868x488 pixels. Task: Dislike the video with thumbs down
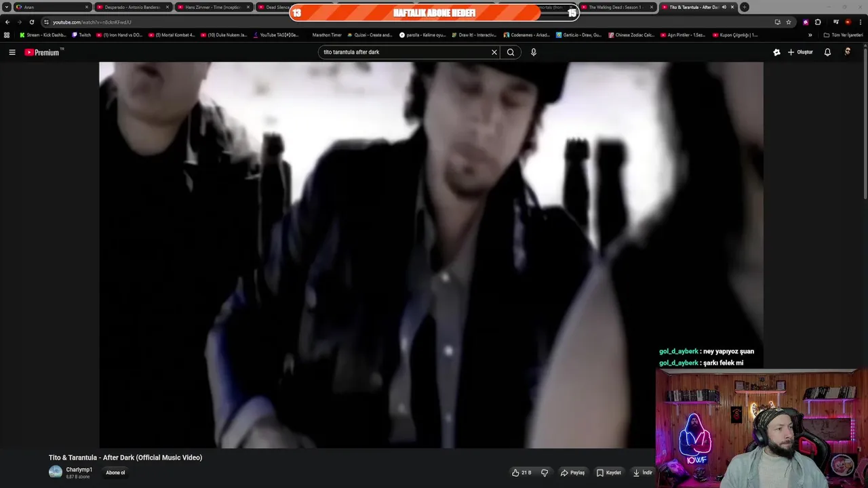[545, 472]
